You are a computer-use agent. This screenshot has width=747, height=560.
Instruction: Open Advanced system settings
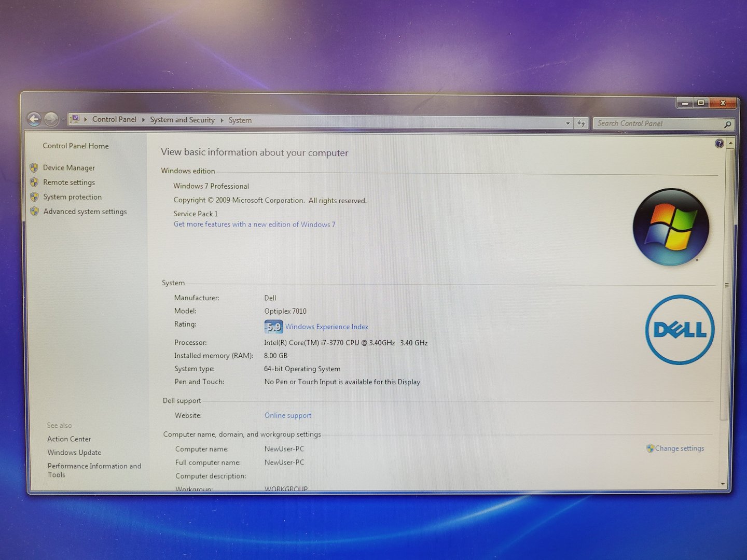(x=85, y=212)
